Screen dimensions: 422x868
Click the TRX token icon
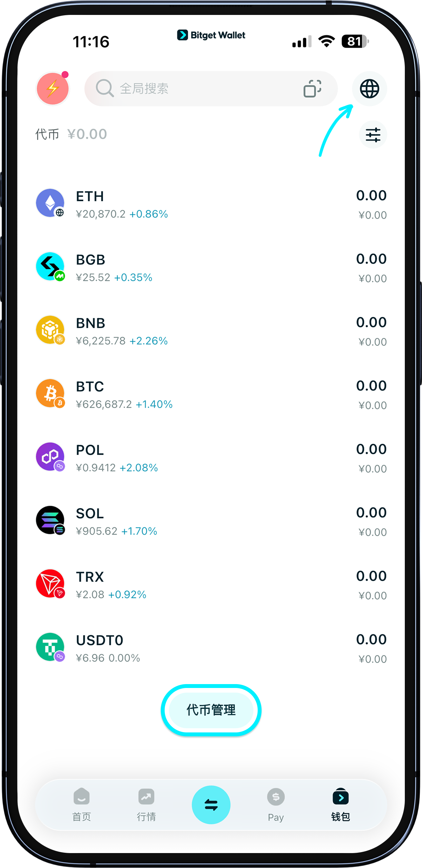click(x=51, y=583)
